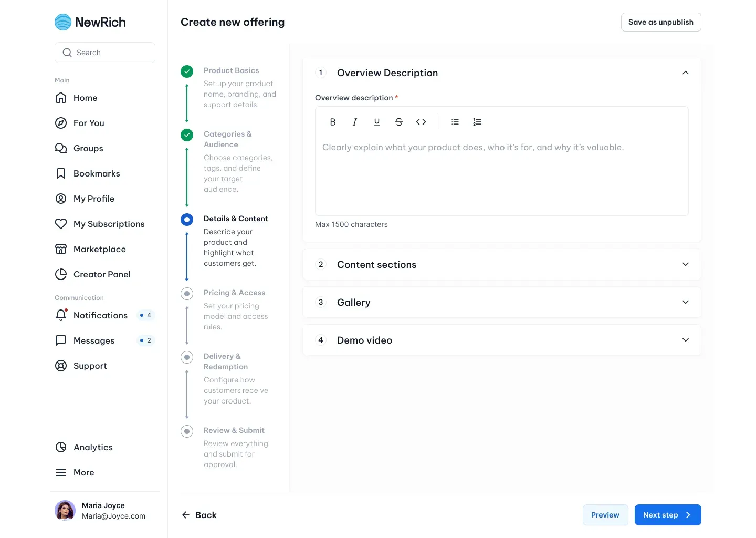
Task: Open the Content sections heading
Action: tap(376, 265)
